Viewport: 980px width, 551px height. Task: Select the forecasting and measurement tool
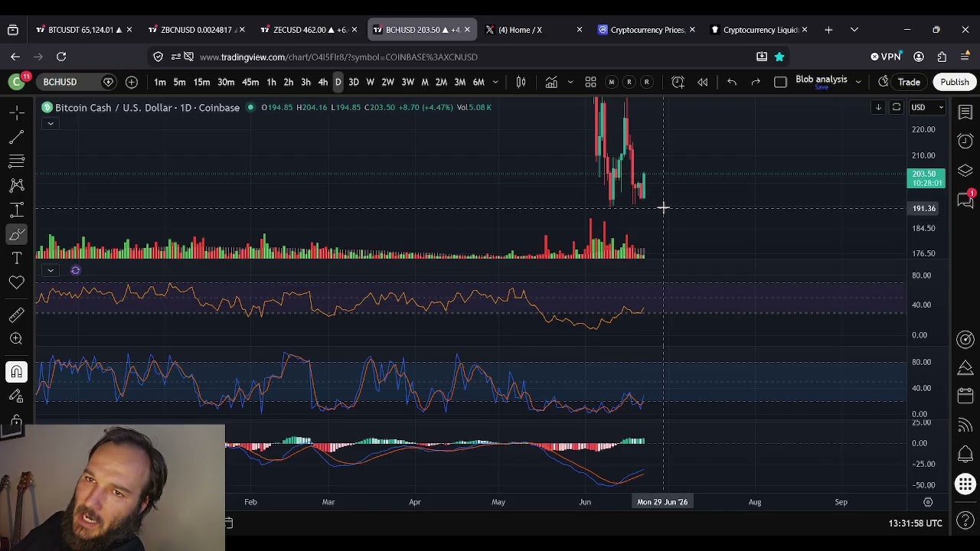[16, 210]
